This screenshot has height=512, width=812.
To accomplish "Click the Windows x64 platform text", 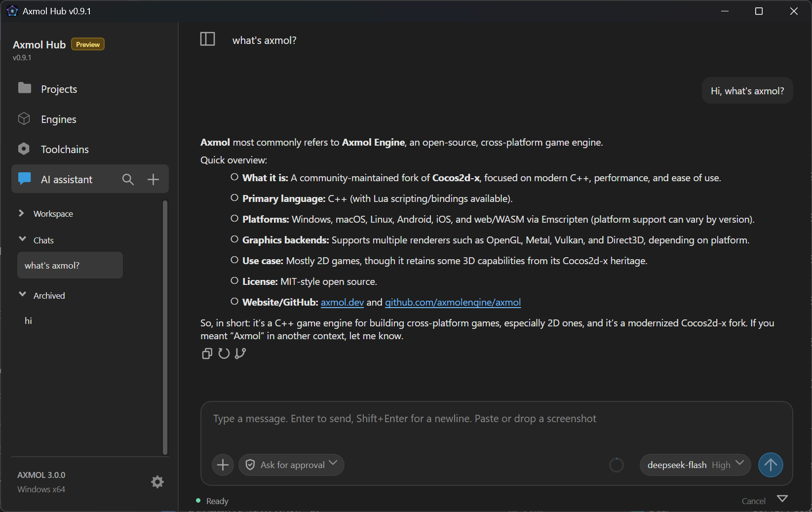I will pyautogui.click(x=41, y=489).
